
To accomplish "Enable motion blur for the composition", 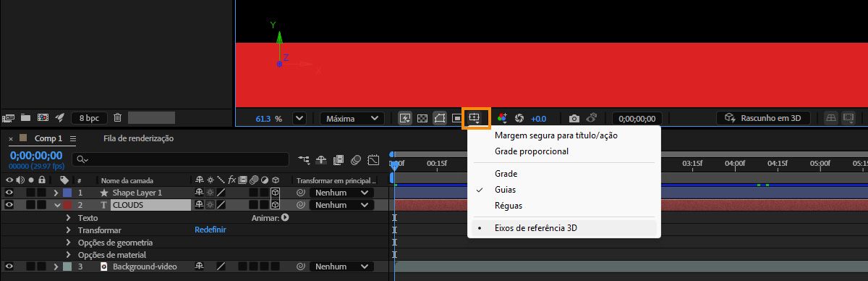I will [356, 159].
